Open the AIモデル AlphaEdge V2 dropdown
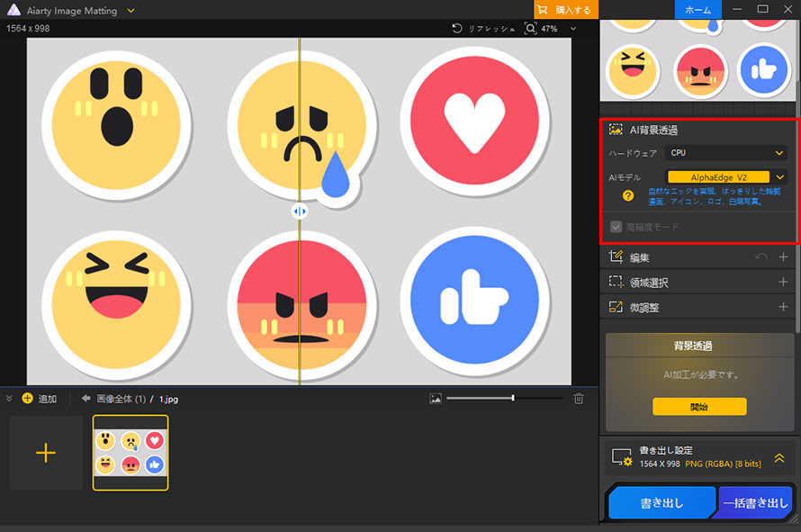The image size is (801, 532). click(726, 177)
